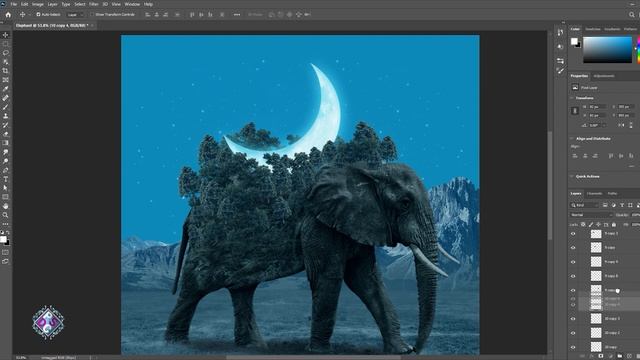Open the Image menu
Viewport: 640px width, 360px height.
[38, 4]
